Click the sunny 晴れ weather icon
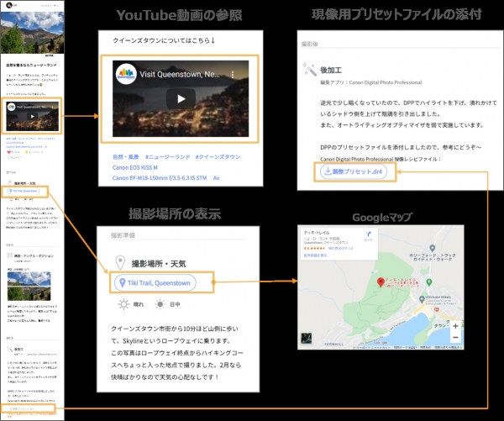The height and width of the screenshot is (421, 504). tap(123, 304)
